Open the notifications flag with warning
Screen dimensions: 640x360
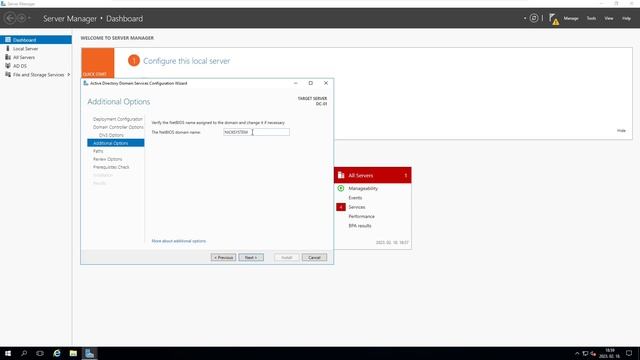pyautogui.click(x=553, y=18)
